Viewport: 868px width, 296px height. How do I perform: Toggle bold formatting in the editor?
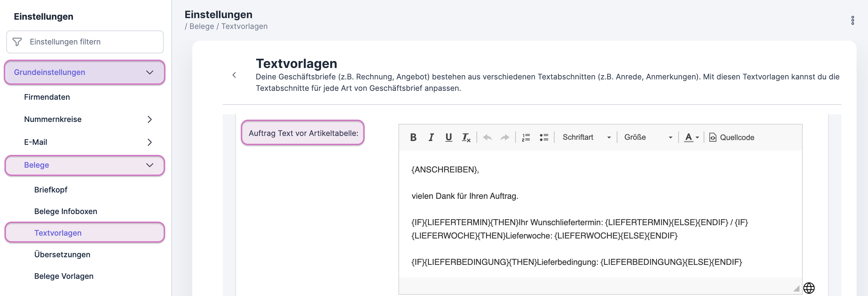pyautogui.click(x=413, y=138)
